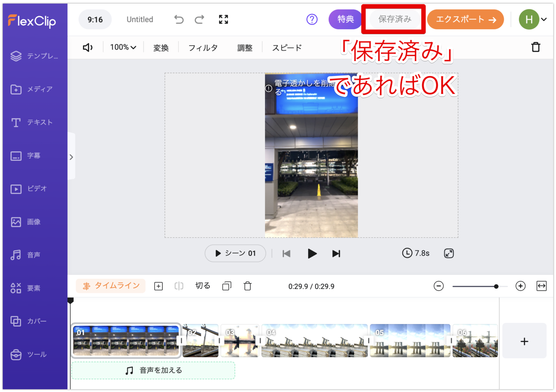The height and width of the screenshot is (392, 556).
Task: Open the 100% zoom dropdown
Action: (x=123, y=47)
